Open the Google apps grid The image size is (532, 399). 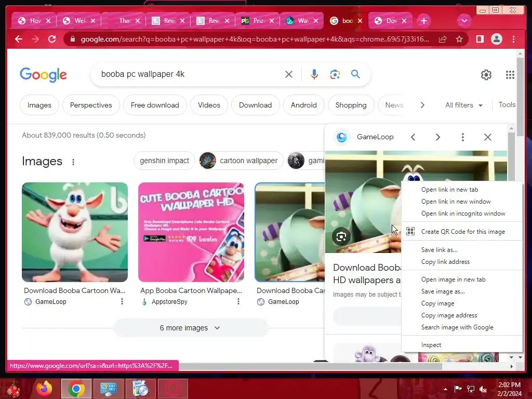pyautogui.click(x=510, y=75)
